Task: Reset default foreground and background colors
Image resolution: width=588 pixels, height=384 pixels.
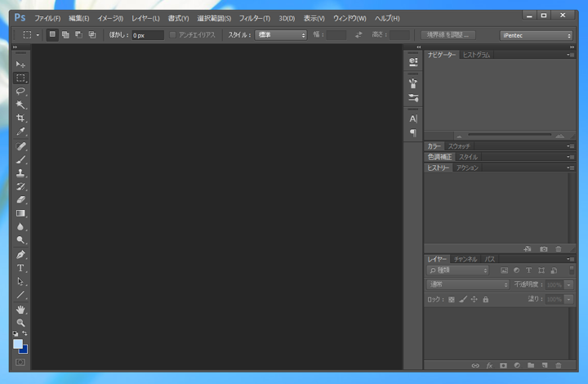Action: [x=16, y=333]
